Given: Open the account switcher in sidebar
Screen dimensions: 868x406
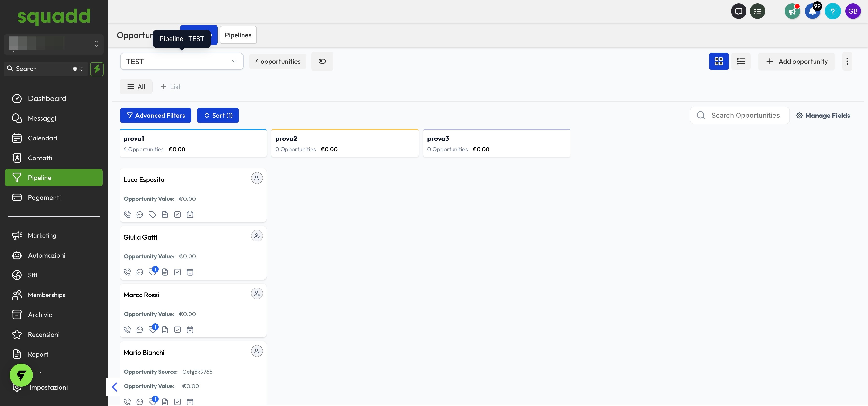Looking at the screenshot, I should 54,44.
